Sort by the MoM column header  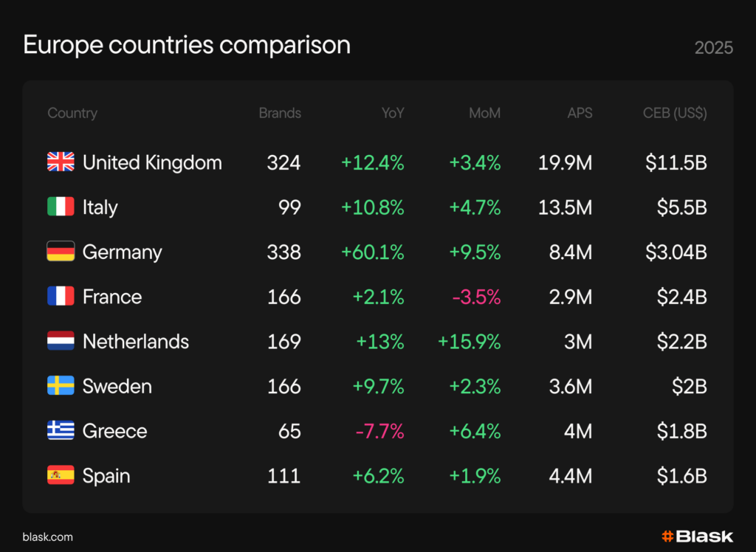(484, 114)
